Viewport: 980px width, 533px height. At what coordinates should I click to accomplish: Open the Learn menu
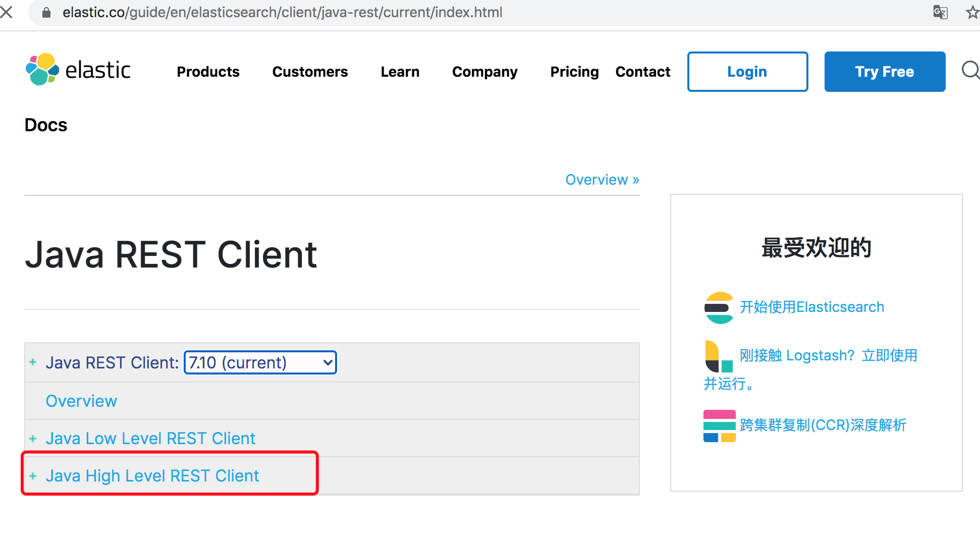400,72
